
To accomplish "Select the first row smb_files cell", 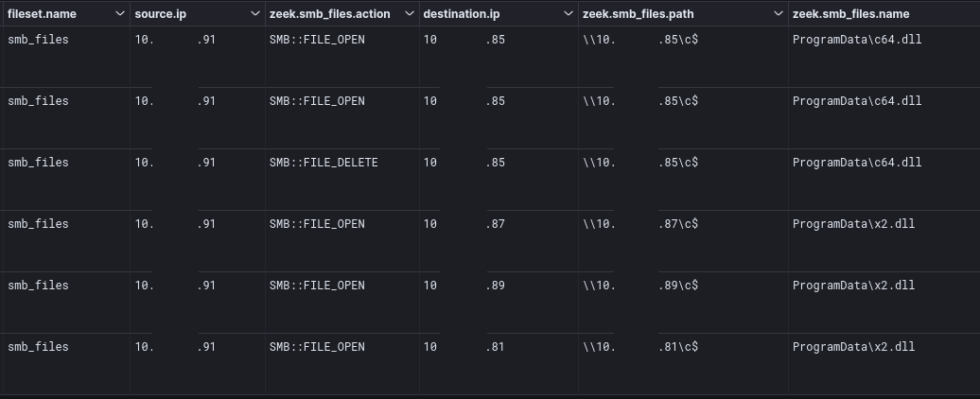I will 66,57.
